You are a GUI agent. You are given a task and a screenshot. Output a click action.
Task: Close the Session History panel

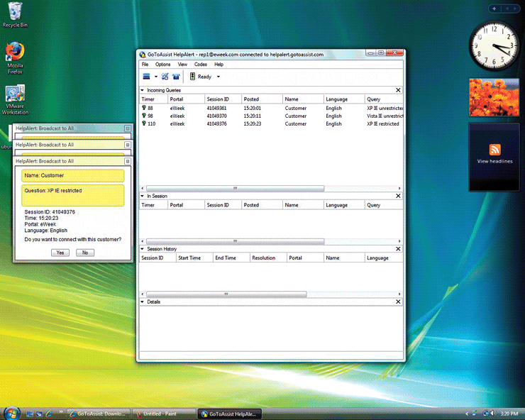pyautogui.click(x=398, y=249)
